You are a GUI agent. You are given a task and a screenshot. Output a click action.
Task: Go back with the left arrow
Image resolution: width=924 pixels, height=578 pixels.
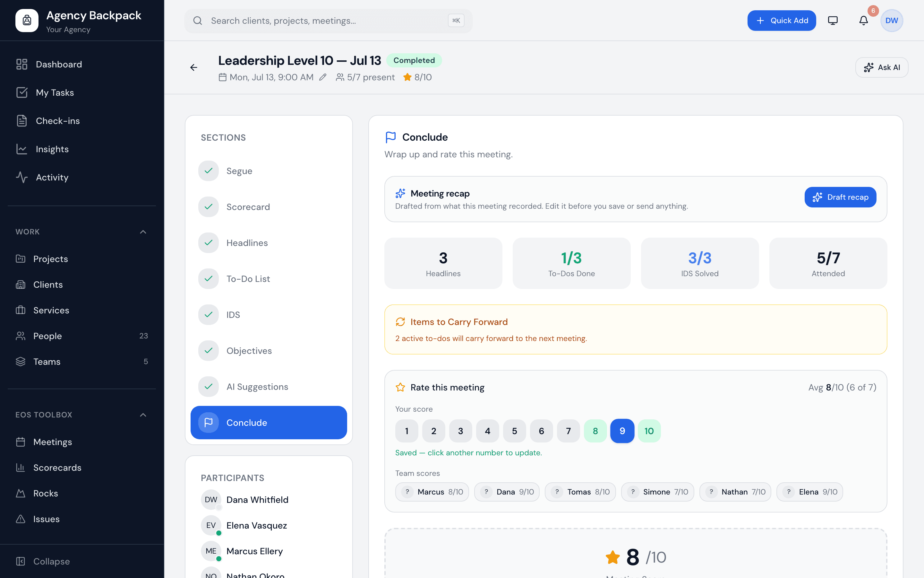pos(194,68)
